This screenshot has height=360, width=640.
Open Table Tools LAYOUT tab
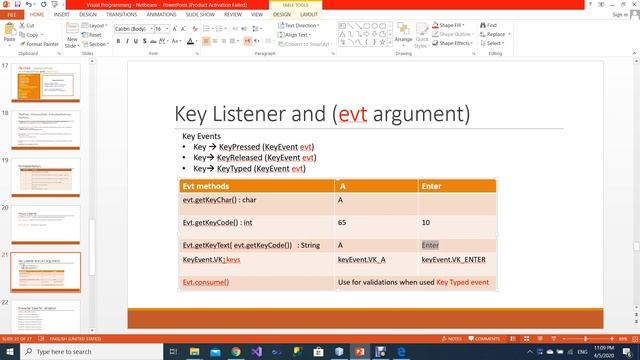click(309, 15)
